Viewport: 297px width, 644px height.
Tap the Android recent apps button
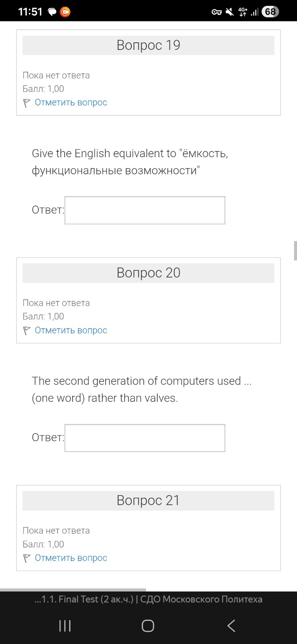65,626
